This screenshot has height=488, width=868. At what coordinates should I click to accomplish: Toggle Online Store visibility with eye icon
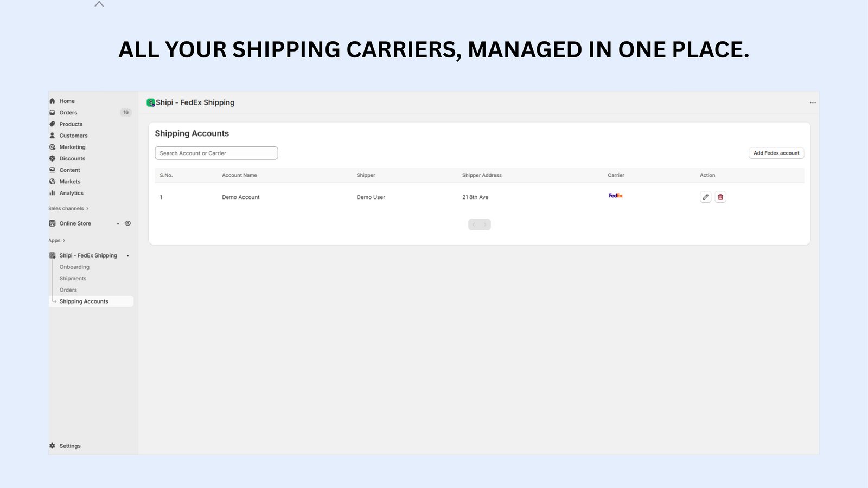coord(128,223)
